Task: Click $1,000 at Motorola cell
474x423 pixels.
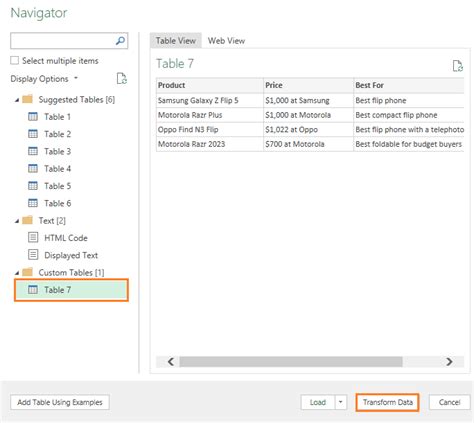Action: pyautogui.click(x=308, y=115)
